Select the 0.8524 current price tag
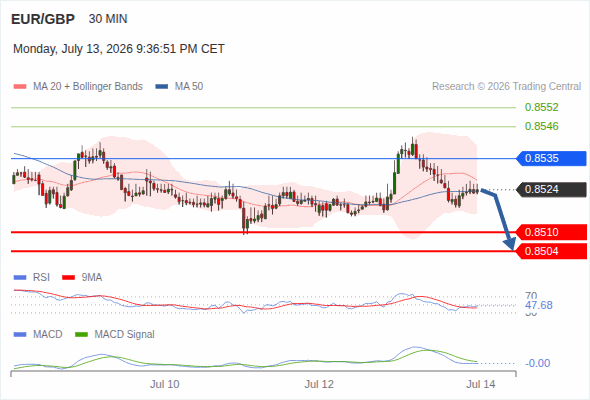 [551, 189]
